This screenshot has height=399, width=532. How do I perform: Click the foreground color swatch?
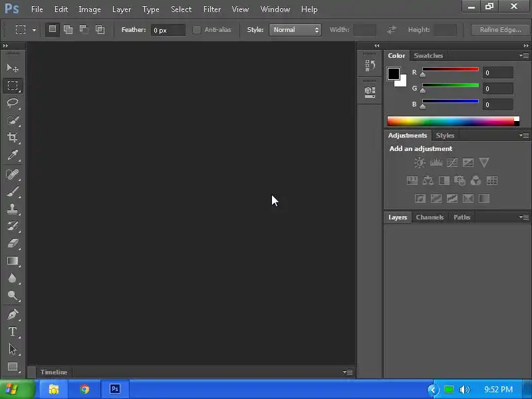(x=393, y=73)
